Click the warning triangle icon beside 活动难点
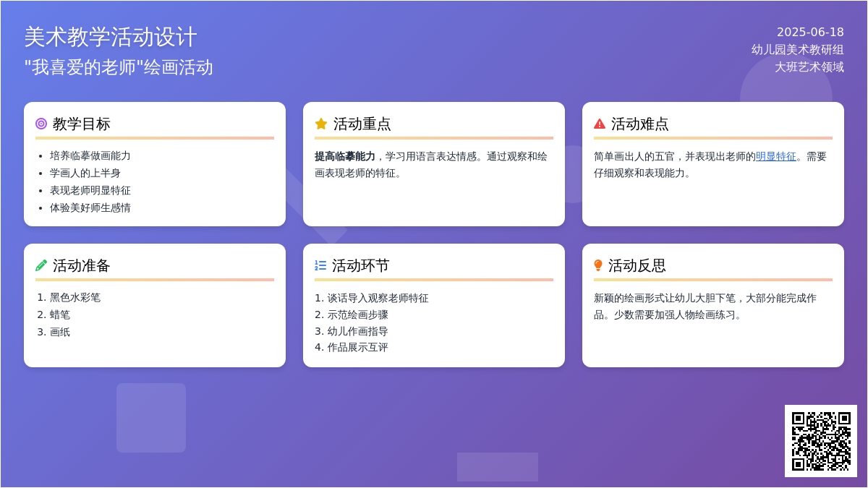This screenshot has height=488, width=868. (600, 124)
